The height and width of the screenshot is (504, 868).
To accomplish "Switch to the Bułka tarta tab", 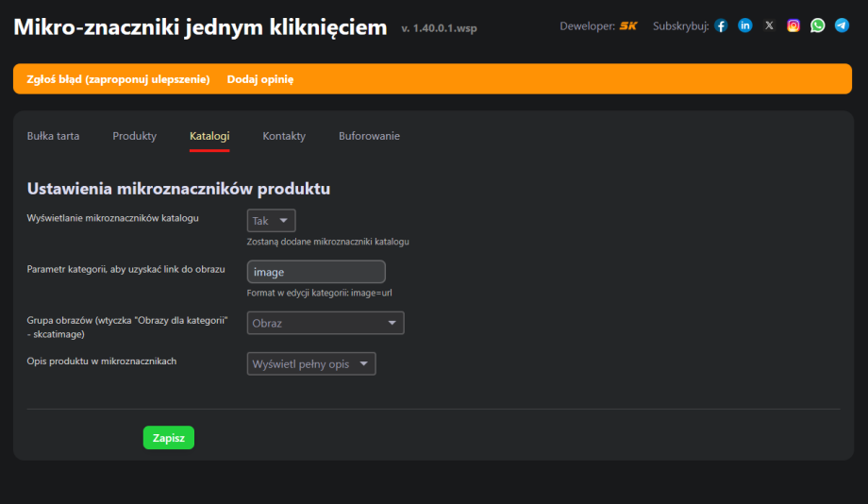I will pyautogui.click(x=53, y=136).
